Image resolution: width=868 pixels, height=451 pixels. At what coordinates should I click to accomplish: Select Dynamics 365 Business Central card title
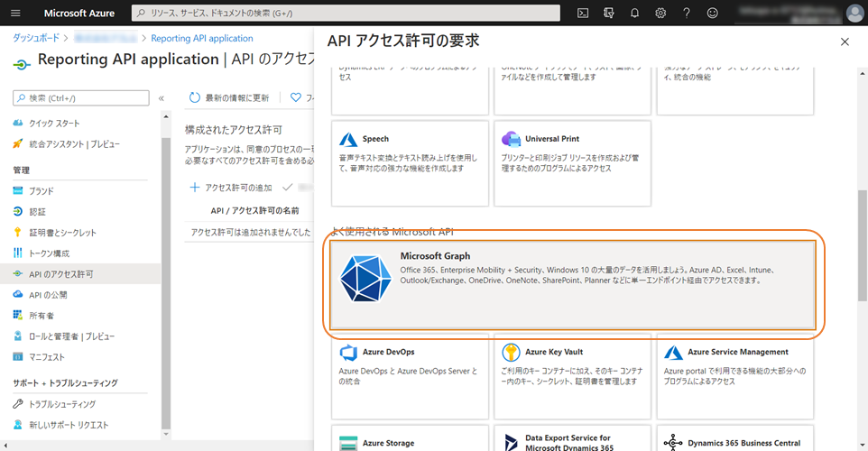[x=744, y=443]
